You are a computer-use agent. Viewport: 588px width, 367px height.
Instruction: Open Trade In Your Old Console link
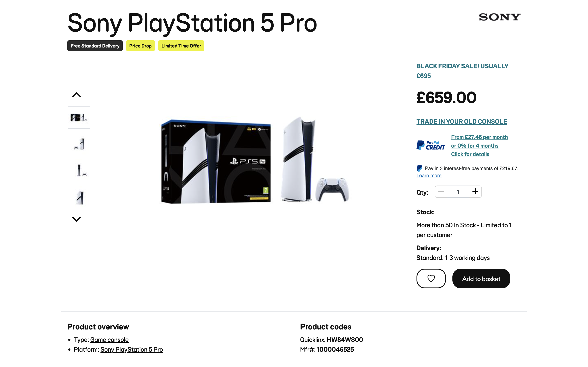coord(462,122)
